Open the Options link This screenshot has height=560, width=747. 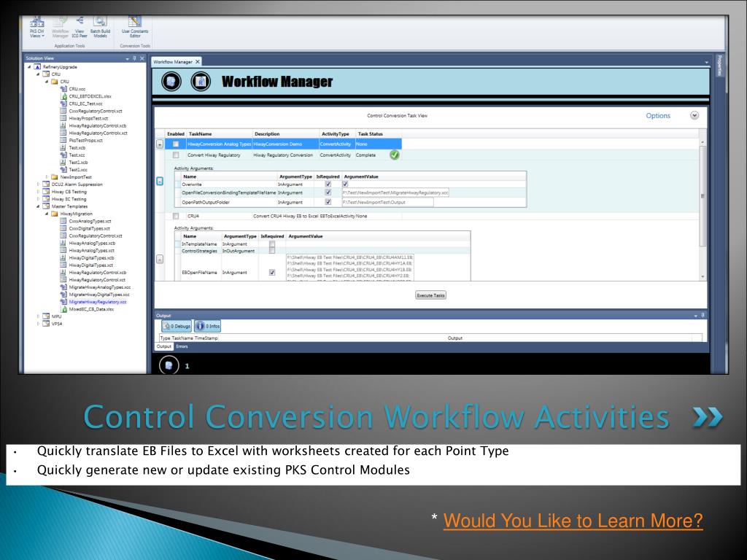[658, 116]
